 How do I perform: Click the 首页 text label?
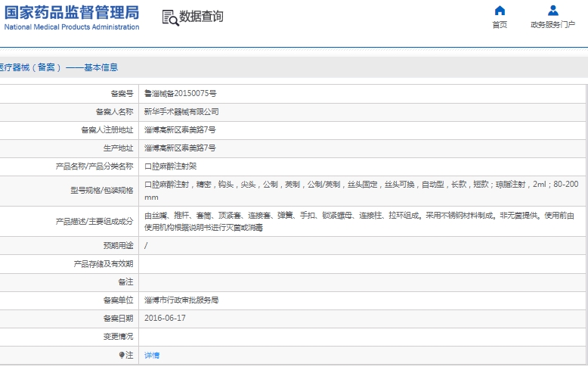[500, 25]
